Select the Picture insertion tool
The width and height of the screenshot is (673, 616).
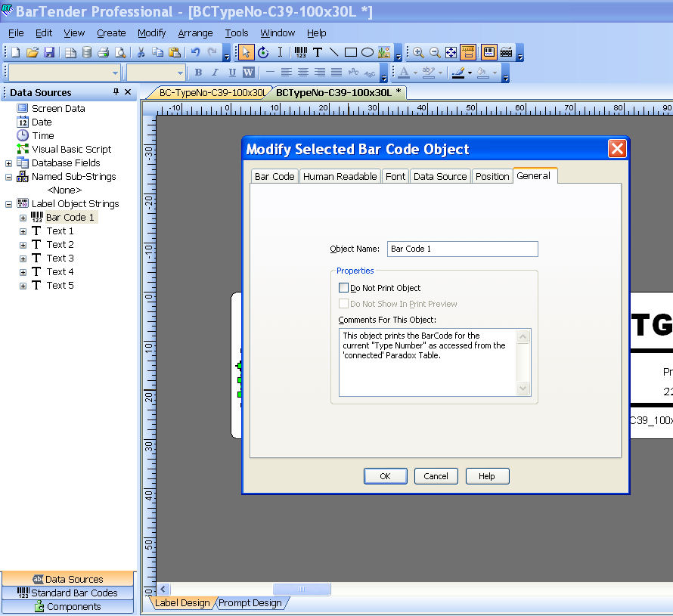[x=384, y=52]
